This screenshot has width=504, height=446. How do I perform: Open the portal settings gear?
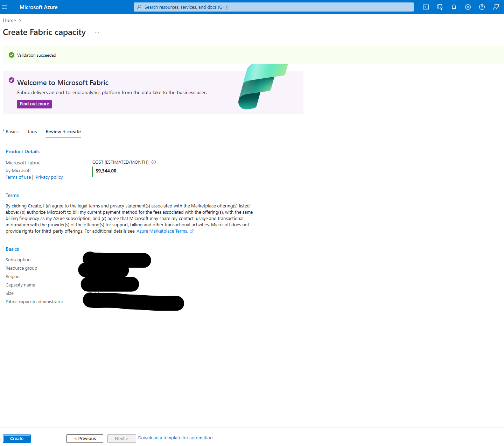tap(468, 7)
